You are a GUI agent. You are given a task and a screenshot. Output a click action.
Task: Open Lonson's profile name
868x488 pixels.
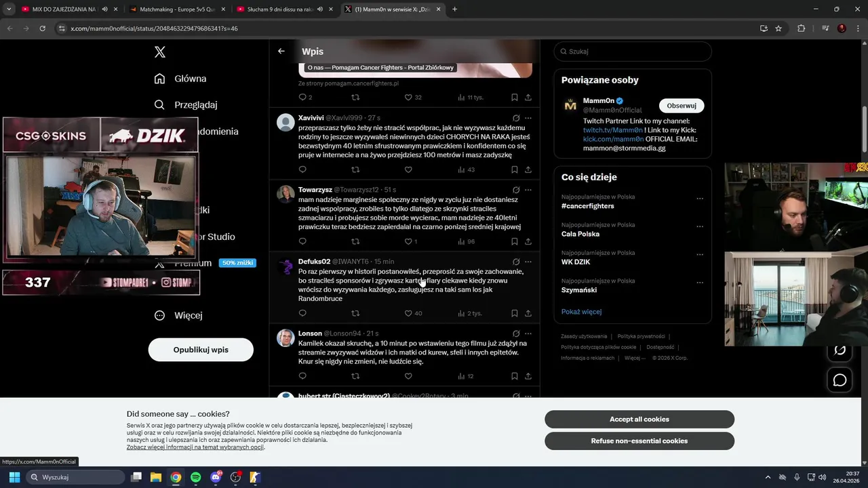pyautogui.click(x=310, y=333)
